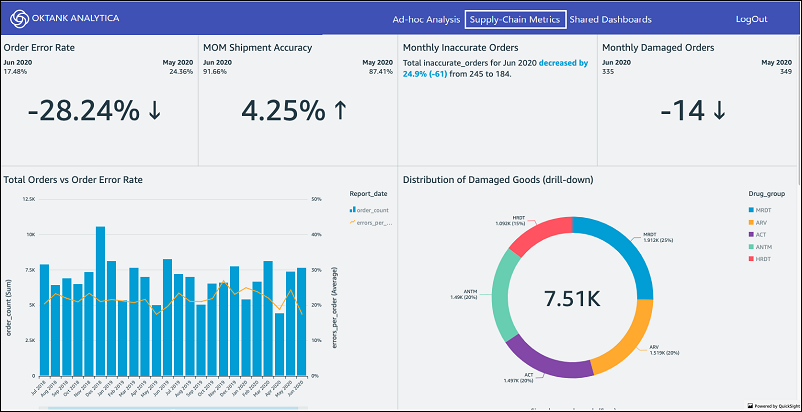Click the order_count bar legend icon
802x412 pixels.
351,209
